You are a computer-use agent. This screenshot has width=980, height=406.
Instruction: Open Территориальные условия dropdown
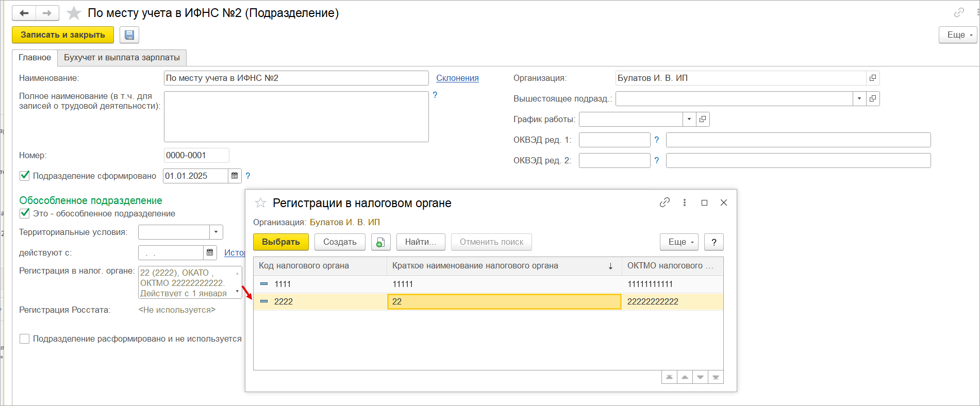(216, 232)
